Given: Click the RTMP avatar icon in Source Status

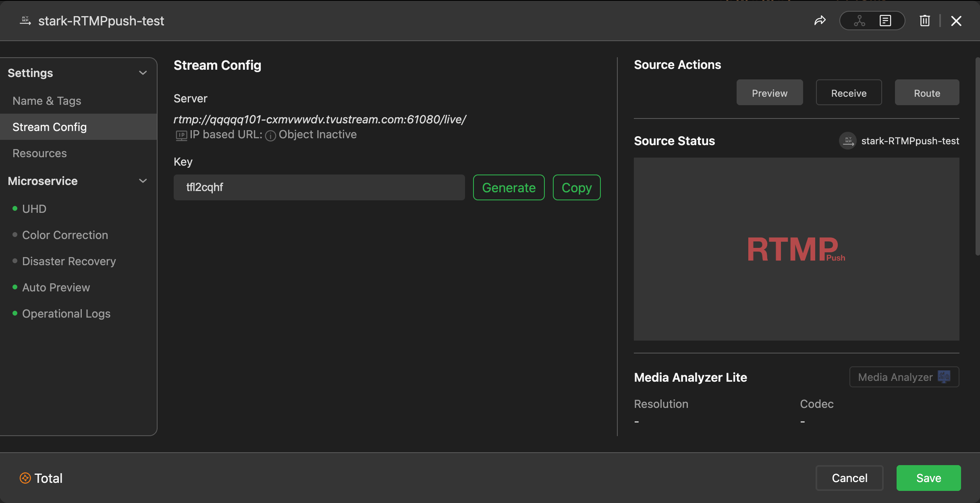Looking at the screenshot, I should (848, 141).
